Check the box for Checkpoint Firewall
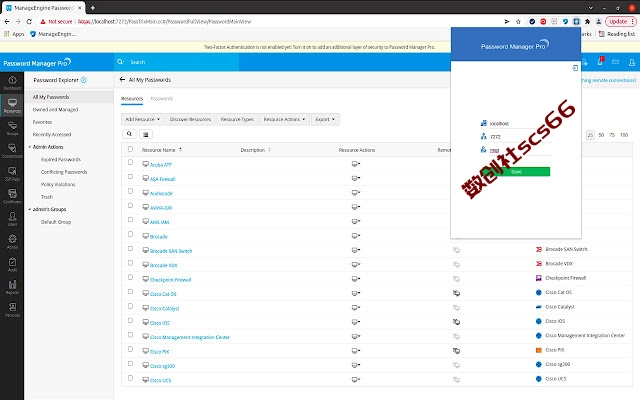This screenshot has height=400, width=640. [x=130, y=277]
